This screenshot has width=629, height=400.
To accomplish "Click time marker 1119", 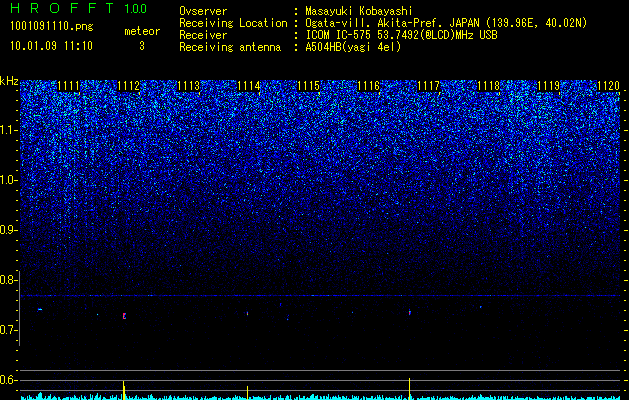I will 548,86.
